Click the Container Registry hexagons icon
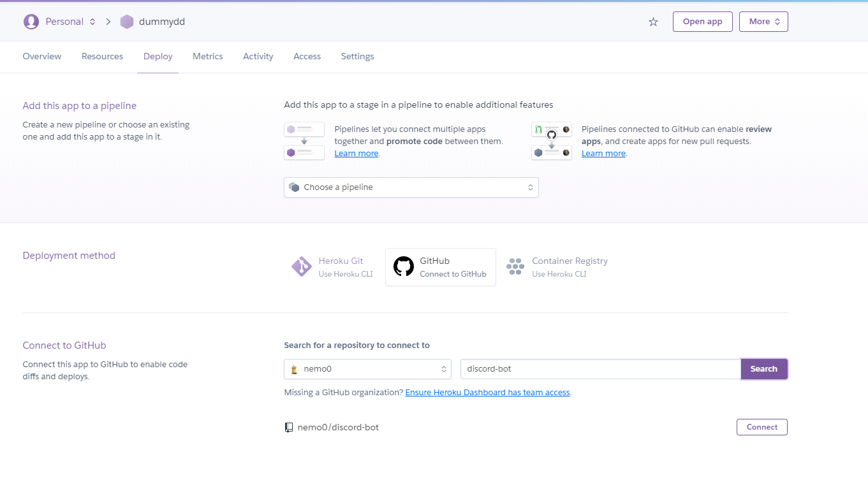 pos(515,266)
